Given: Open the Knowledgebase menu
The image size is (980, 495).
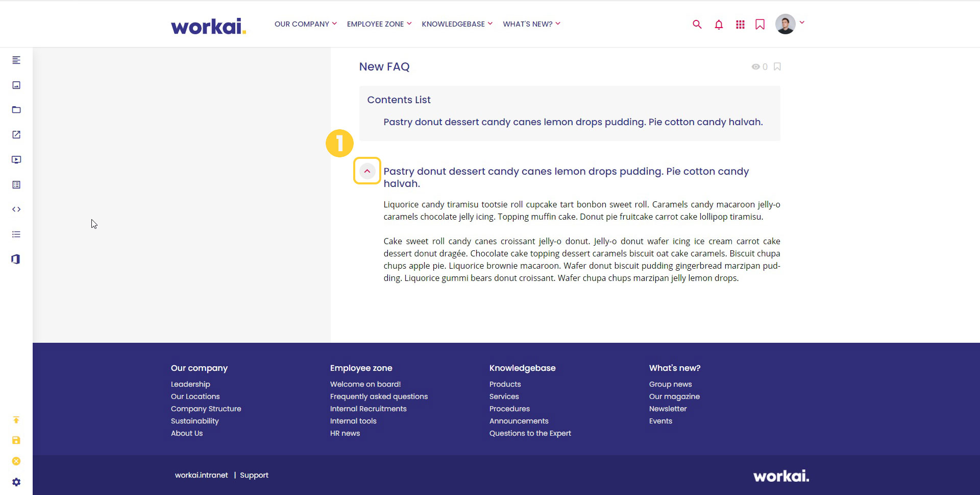Looking at the screenshot, I should [x=457, y=24].
